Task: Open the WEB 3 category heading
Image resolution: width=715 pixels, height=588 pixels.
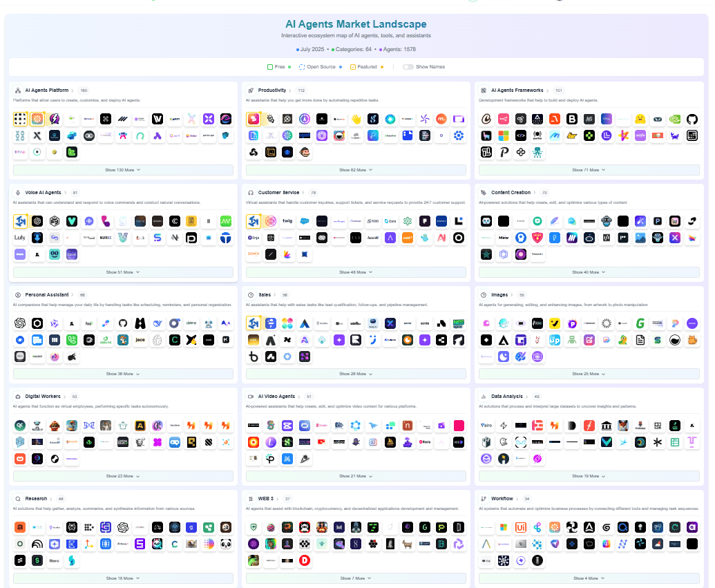Action: [266, 499]
